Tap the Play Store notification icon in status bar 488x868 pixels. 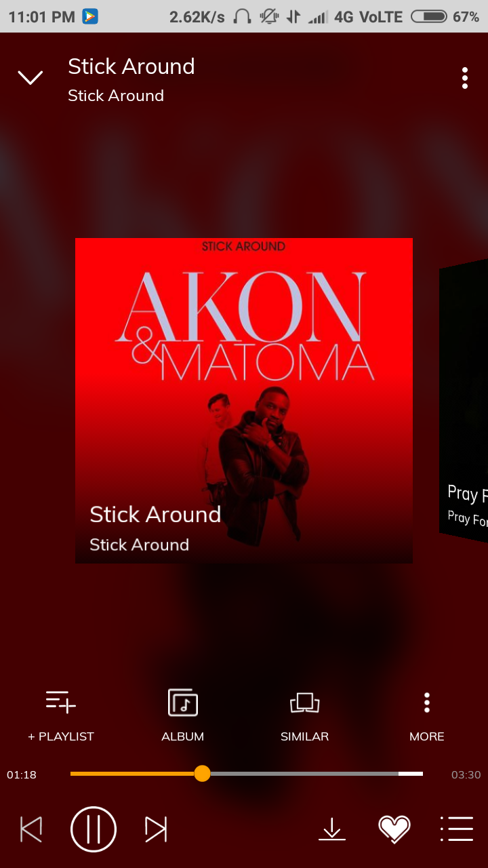click(x=90, y=16)
